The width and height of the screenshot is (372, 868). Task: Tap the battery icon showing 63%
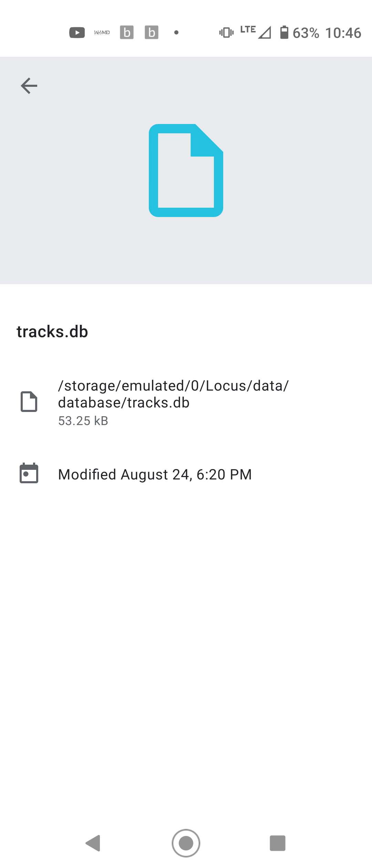point(284,33)
